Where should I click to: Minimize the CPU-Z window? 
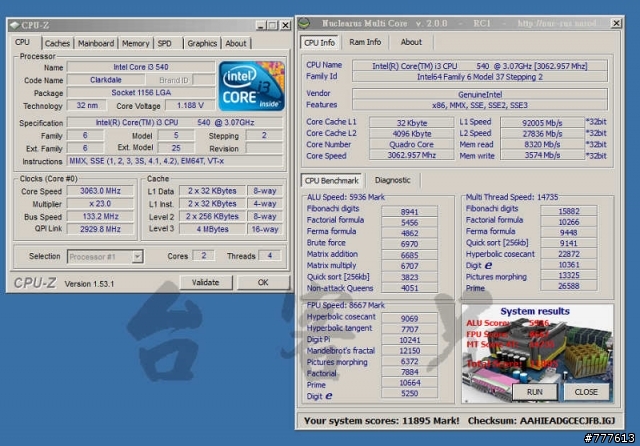261,25
